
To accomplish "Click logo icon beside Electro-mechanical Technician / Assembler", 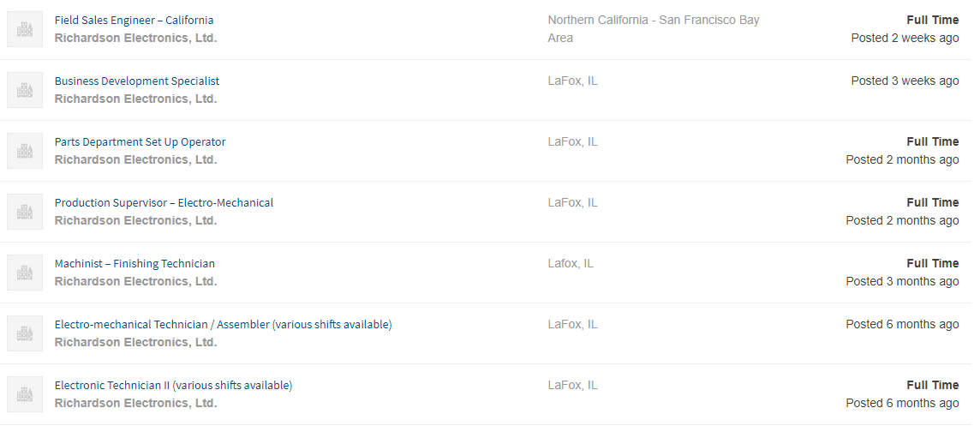I will tap(25, 333).
